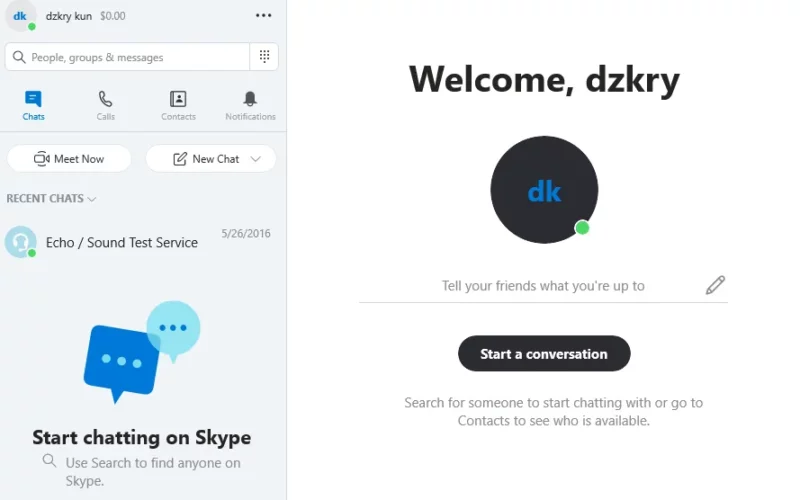
Task: Click the dk profile avatar in the header
Action: [20, 16]
